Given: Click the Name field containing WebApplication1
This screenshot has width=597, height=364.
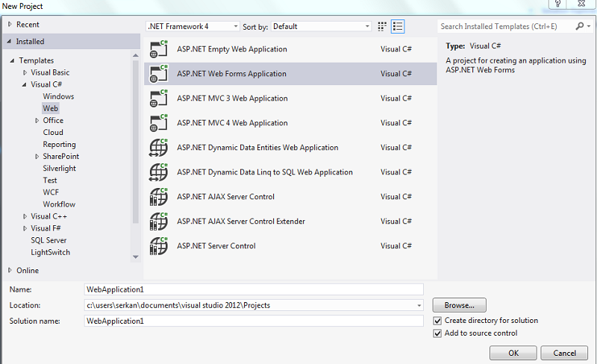Looking at the screenshot, I should (254, 289).
